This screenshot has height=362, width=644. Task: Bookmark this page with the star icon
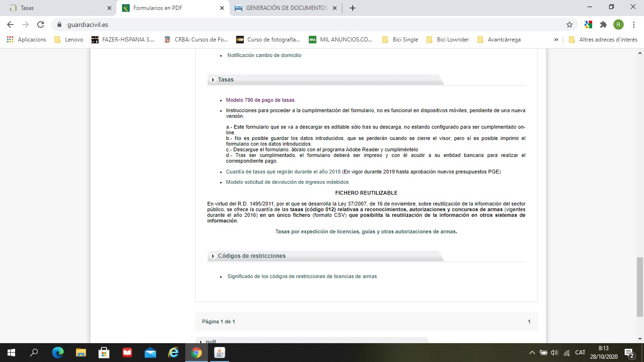click(570, 25)
